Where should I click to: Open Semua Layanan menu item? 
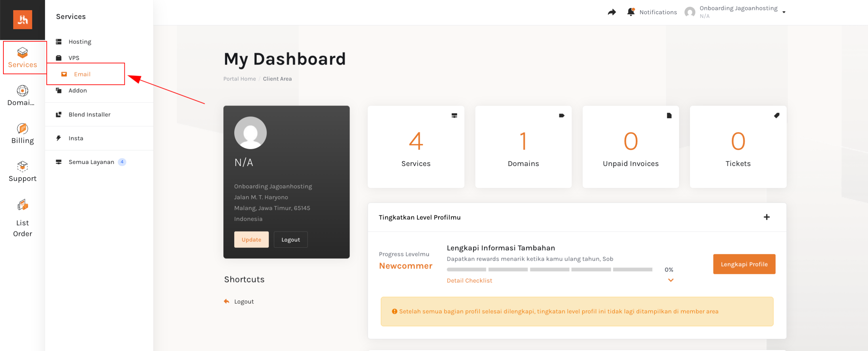point(91,162)
